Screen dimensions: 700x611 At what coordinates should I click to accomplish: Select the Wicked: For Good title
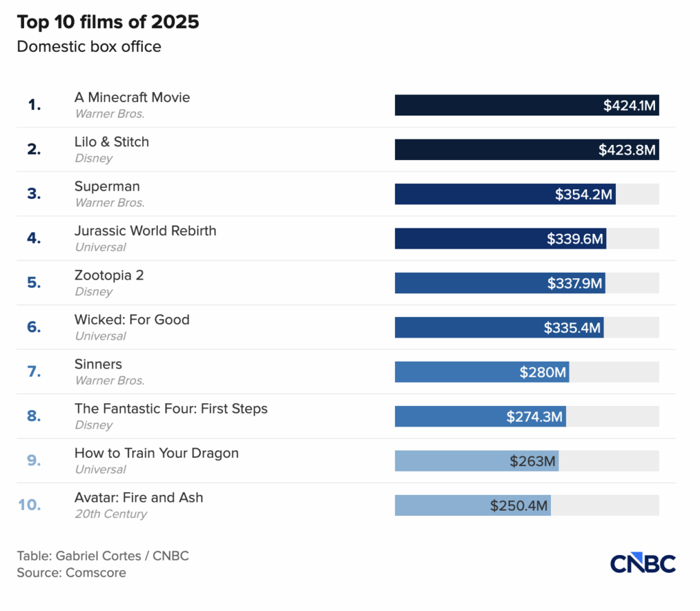pyautogui.click(x=132, y=320)
